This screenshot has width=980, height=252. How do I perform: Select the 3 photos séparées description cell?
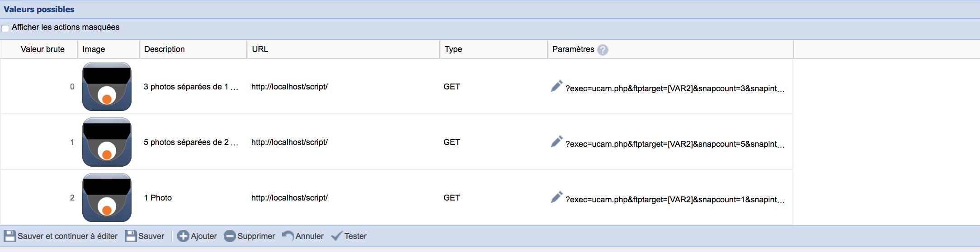[191, 87]
